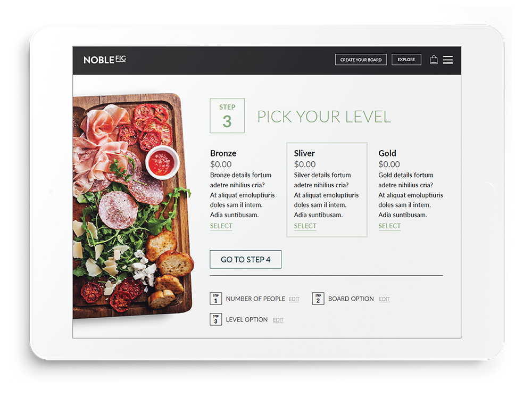Click the Create Your Board button
Viewport: 532px width, 396px height.
(x=361, y=60)
